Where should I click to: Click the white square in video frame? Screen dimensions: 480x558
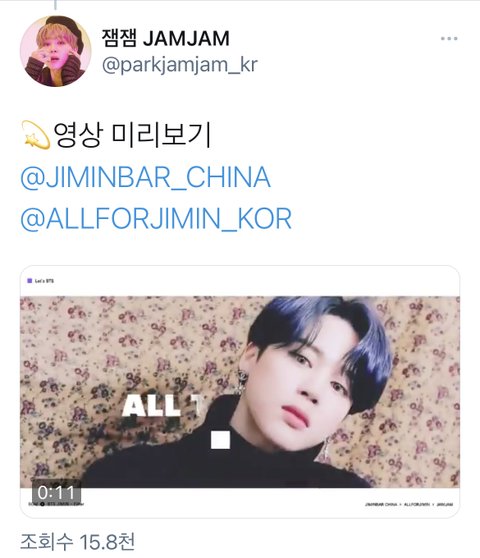pos(221,440)
